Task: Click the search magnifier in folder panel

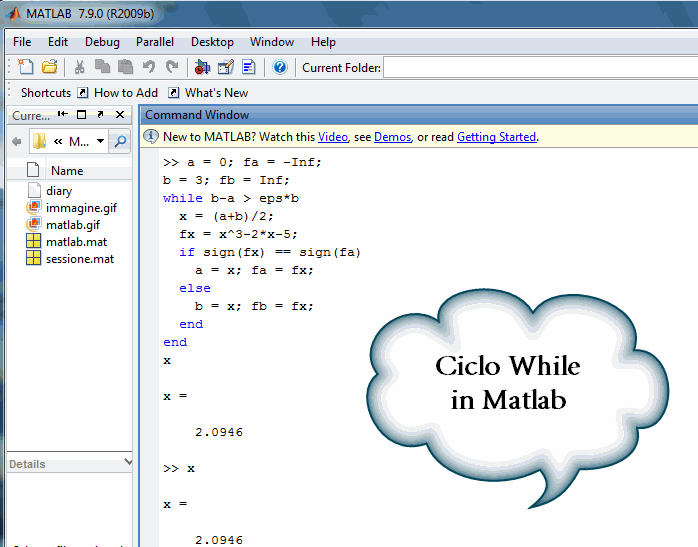Action: (120, 142)
